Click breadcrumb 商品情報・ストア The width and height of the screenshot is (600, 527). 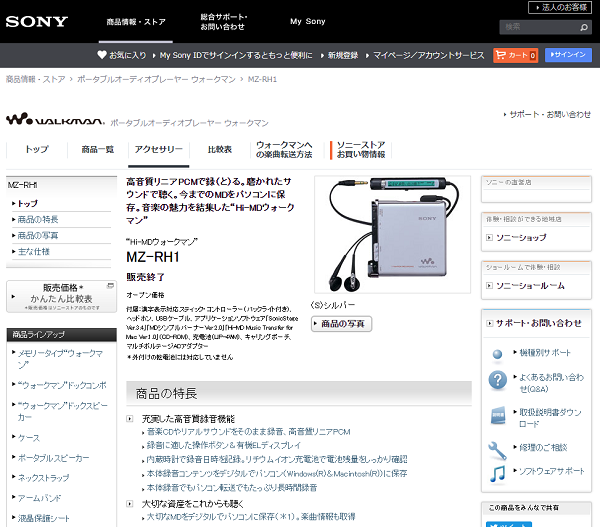coord(36,79)
